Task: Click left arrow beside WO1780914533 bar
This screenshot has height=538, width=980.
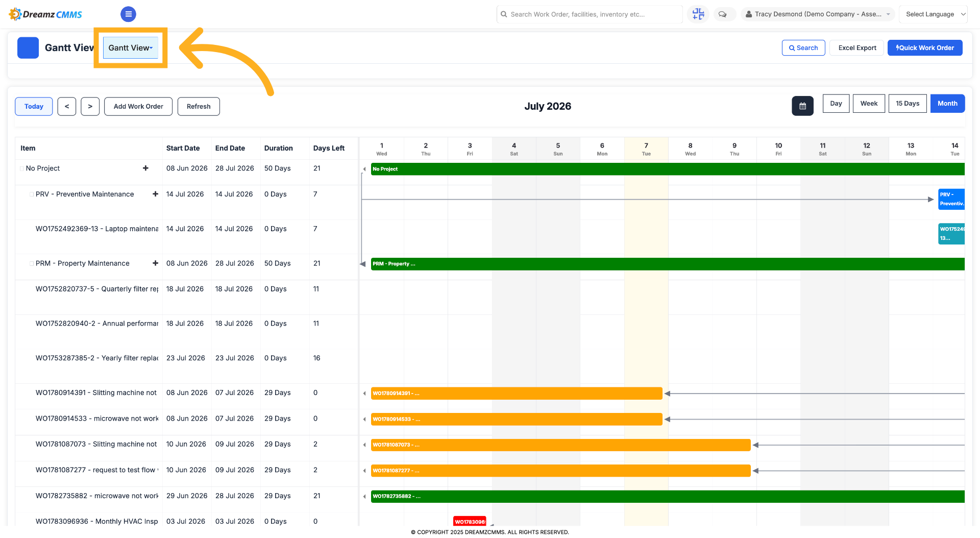Action: coord(364,420)
